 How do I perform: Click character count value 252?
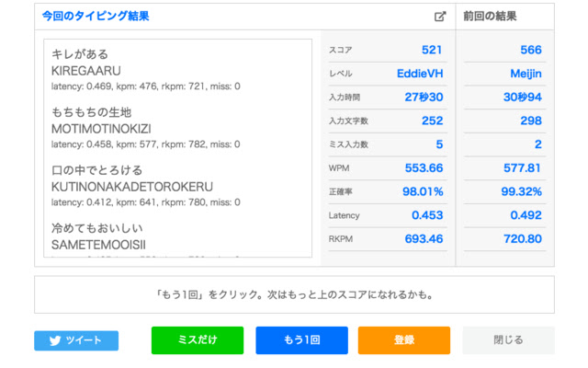[x=433, y=121]
